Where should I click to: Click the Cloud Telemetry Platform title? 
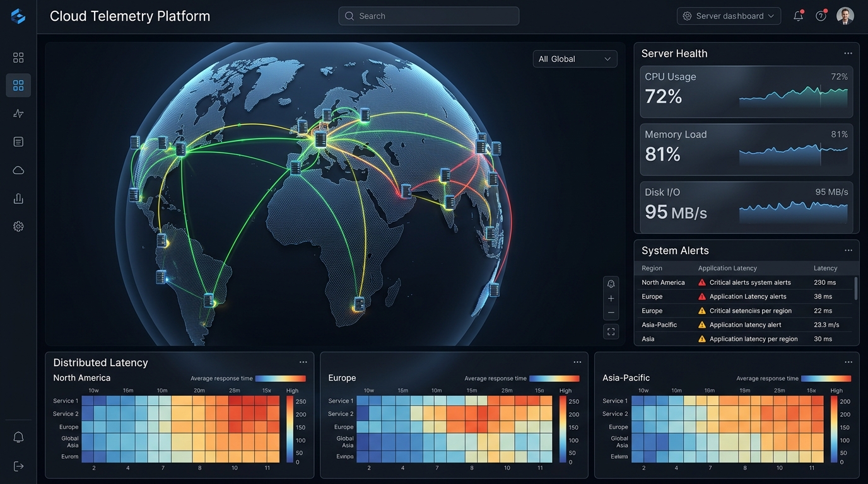point(130,16)
